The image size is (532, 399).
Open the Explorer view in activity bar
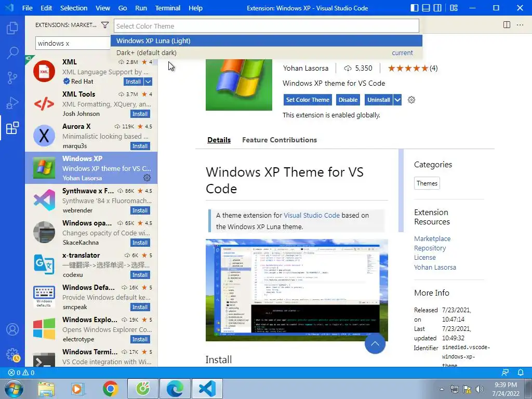(12, 28)
